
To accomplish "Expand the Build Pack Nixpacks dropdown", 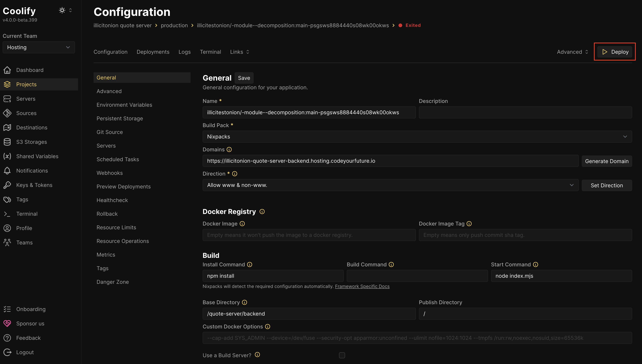I will point(417,137).
